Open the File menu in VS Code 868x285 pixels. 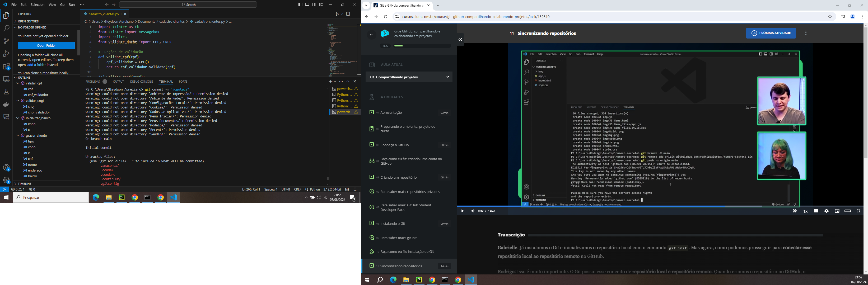[x=14, y=5]
